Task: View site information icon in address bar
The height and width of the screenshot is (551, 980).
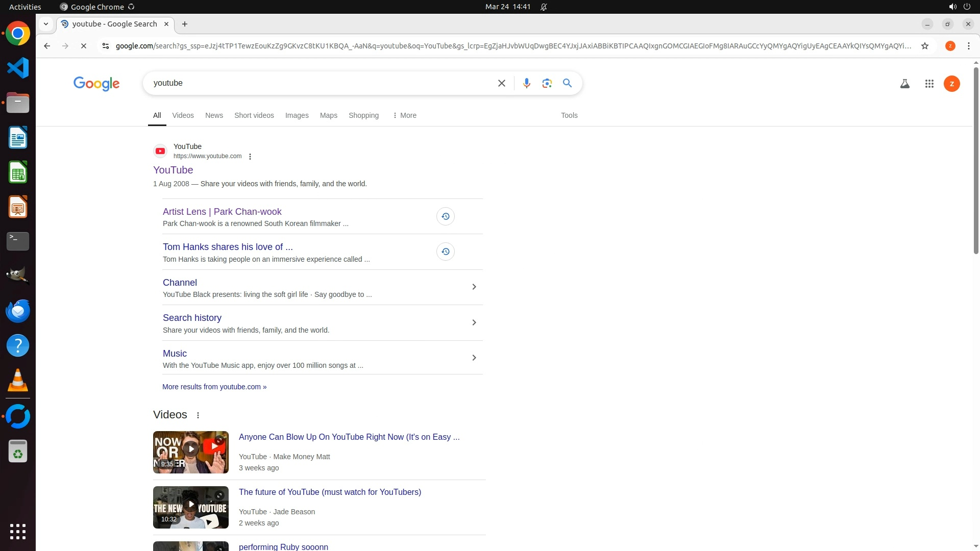Action: [105, 46]
